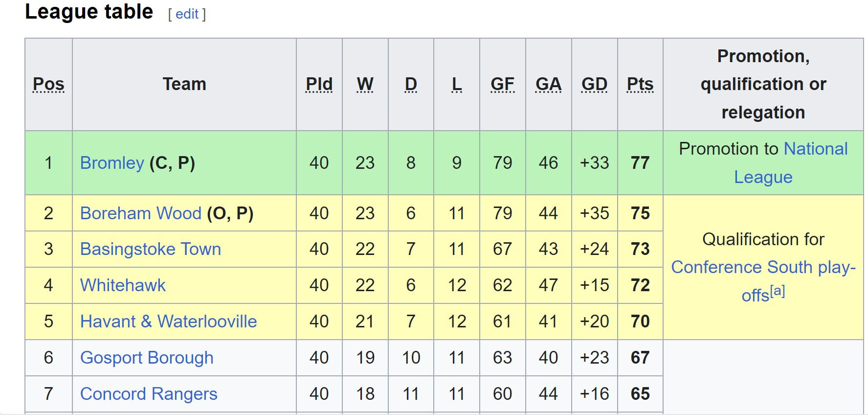Click the L column header abbreviation
The height and width of the screenshot is (415, 868).
tap(457, 84)
